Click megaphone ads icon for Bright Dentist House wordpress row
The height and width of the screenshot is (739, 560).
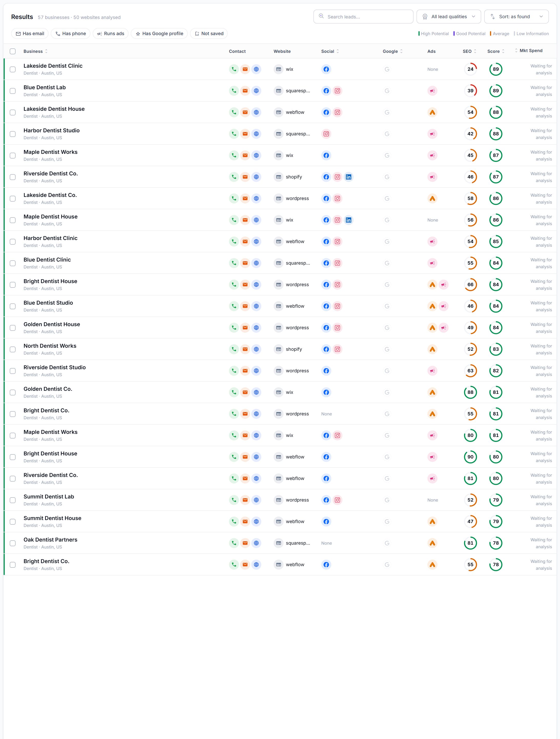(x=443, y=285)
